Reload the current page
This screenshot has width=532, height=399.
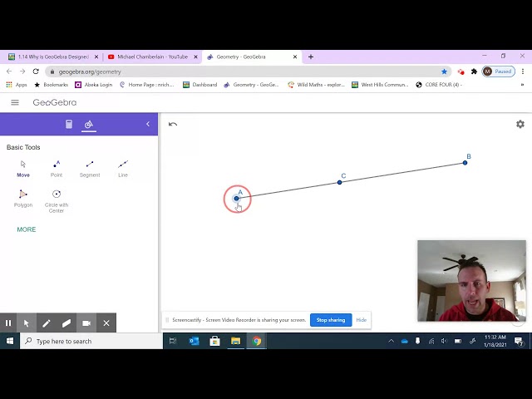click(x=36, y=71)
